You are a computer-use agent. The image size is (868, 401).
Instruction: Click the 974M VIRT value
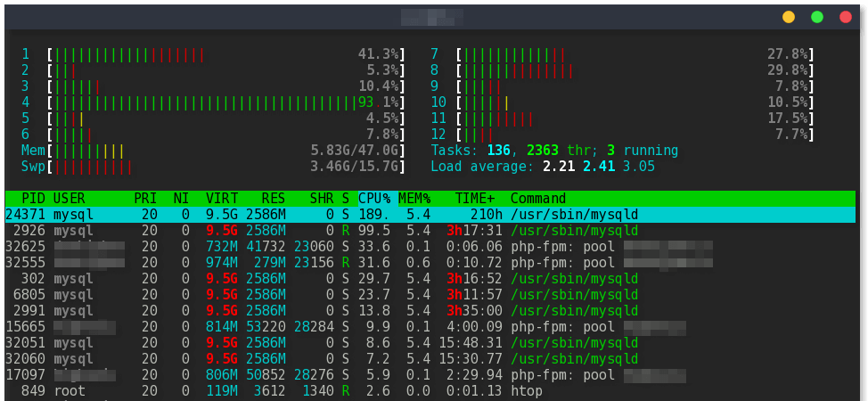(222, 263)
